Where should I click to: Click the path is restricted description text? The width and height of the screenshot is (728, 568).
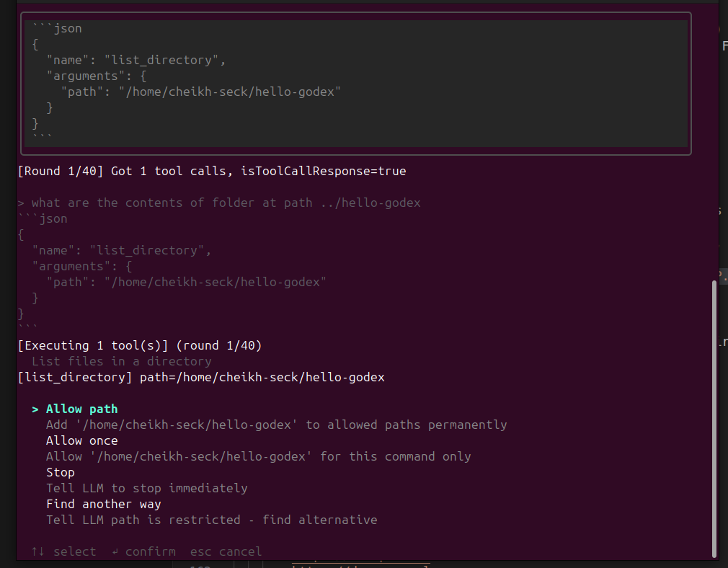(x=213, y=519)
